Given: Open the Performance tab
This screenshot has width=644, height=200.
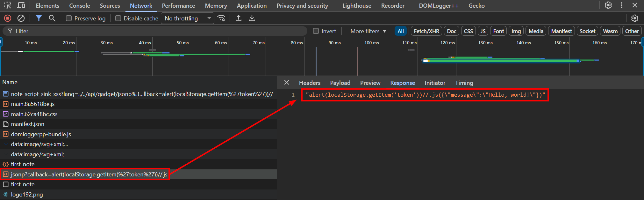Looking at the screenshot, I should 178,6.
